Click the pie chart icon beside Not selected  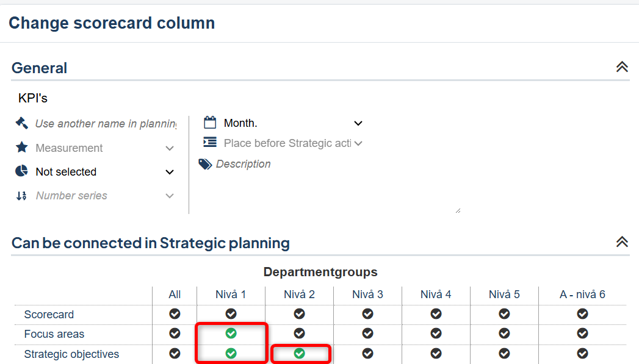(x=22, y=171)
